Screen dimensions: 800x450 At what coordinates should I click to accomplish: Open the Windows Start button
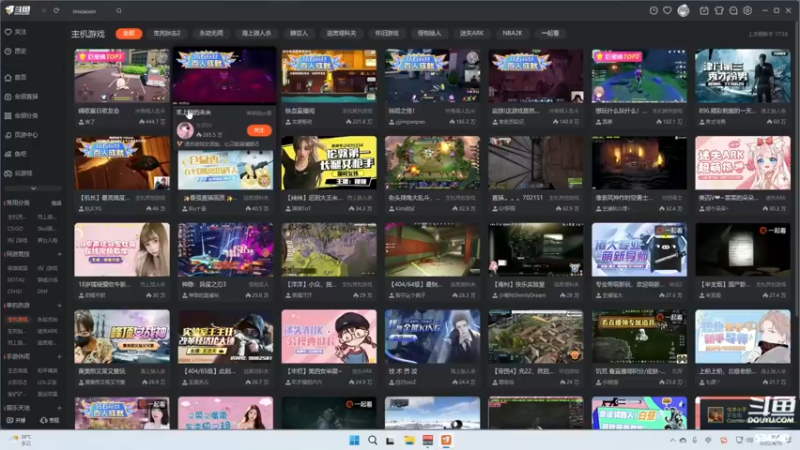point(354,440)
